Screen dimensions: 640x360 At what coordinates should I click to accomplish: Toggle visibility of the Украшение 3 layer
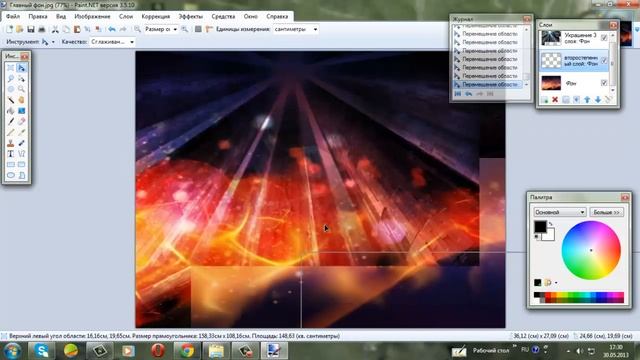tap(604, 38)
